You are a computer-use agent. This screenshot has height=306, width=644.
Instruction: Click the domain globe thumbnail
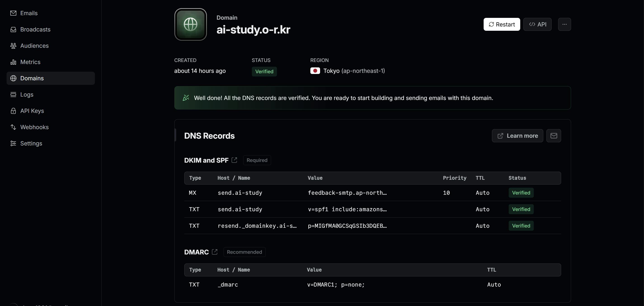(x=190, y=24)
